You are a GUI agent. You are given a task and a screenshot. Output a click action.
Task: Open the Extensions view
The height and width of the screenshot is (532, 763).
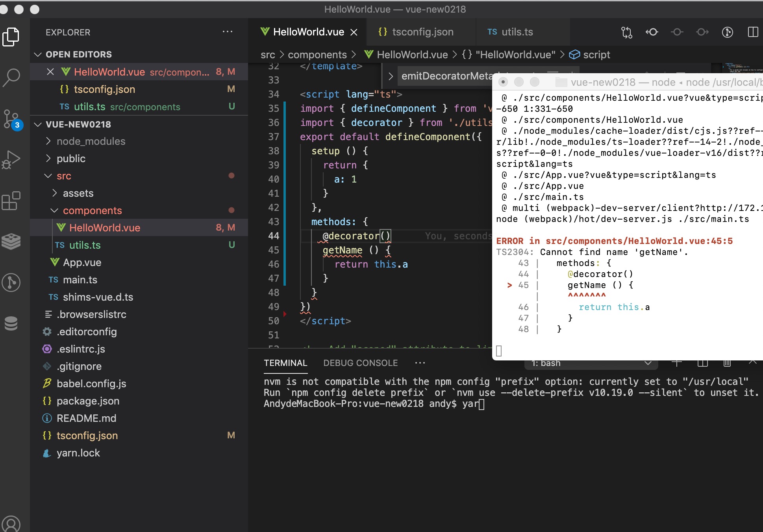coord(11,201)
